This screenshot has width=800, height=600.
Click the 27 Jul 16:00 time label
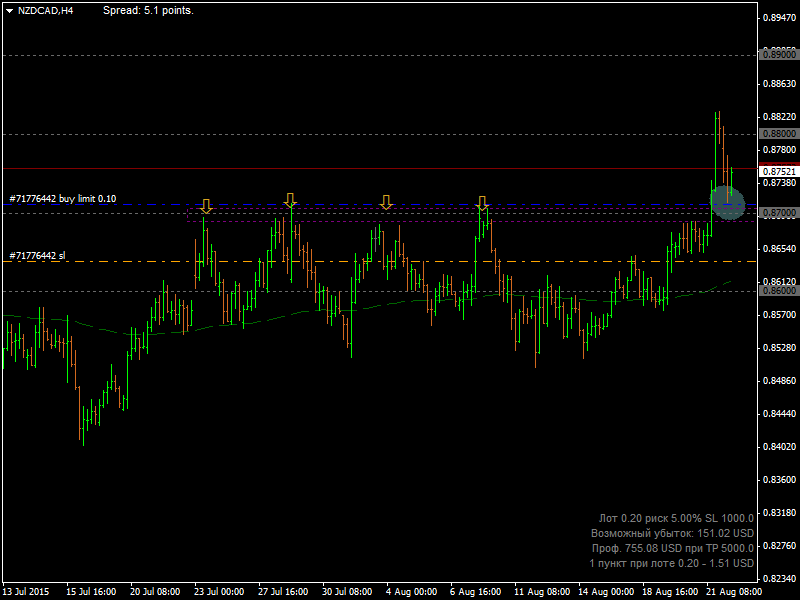click(283, 592)
